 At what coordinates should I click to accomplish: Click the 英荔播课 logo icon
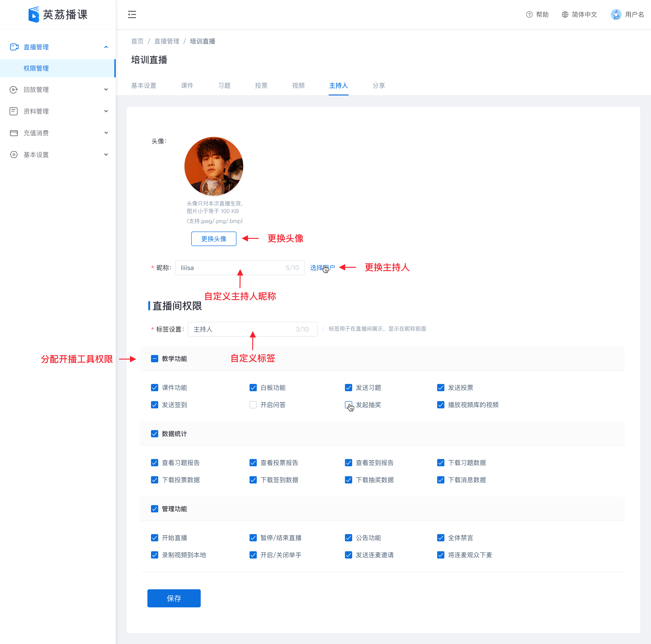[34, 14]
